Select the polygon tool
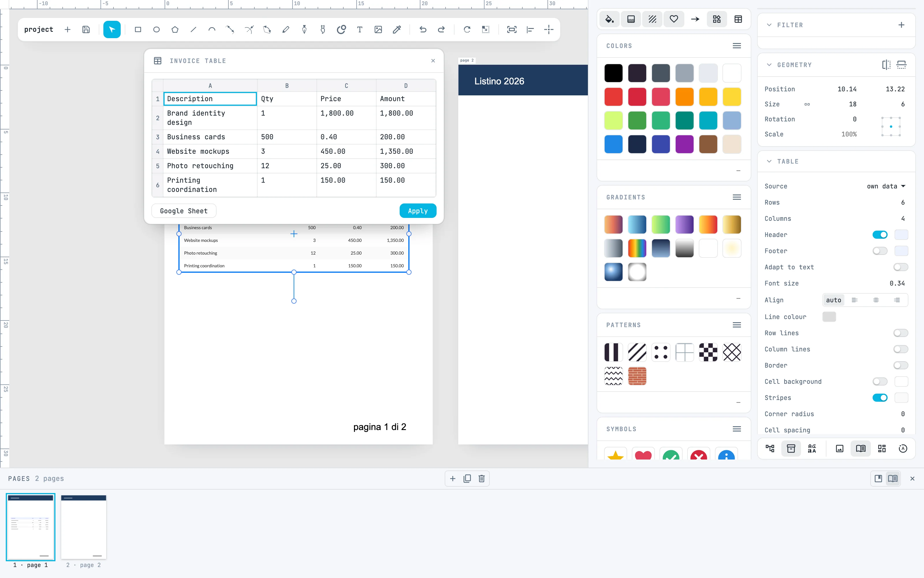The image size is (924, 578). 175,29
